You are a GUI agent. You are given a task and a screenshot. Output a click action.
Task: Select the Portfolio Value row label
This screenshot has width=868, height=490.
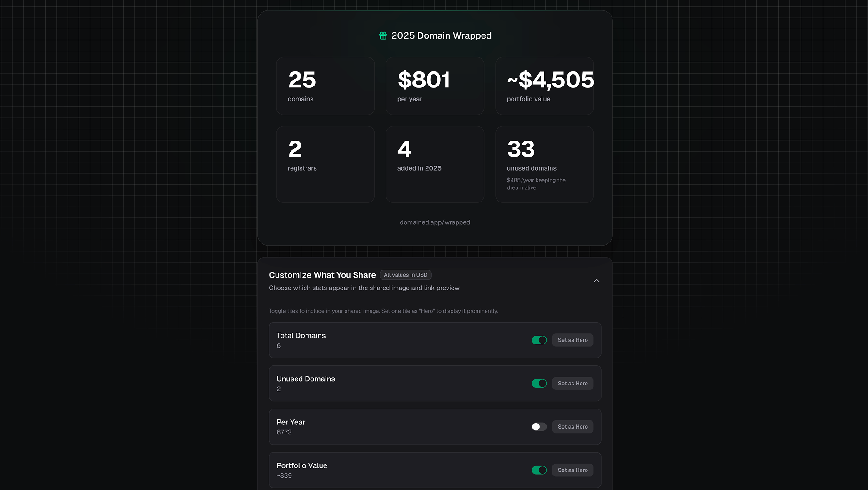coord(302,465)
